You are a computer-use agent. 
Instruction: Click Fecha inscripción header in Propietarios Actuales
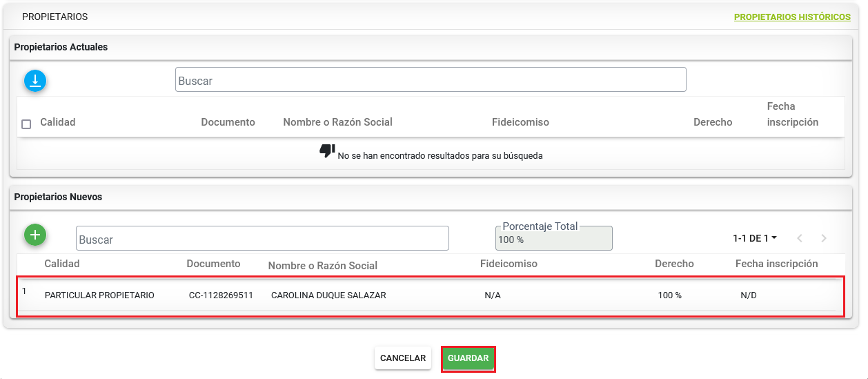click(793, 114)
